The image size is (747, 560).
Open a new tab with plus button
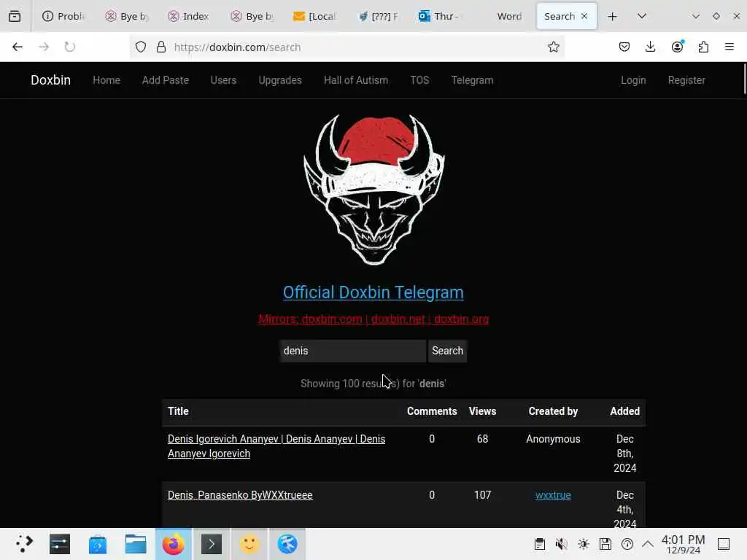coord(612,17)
